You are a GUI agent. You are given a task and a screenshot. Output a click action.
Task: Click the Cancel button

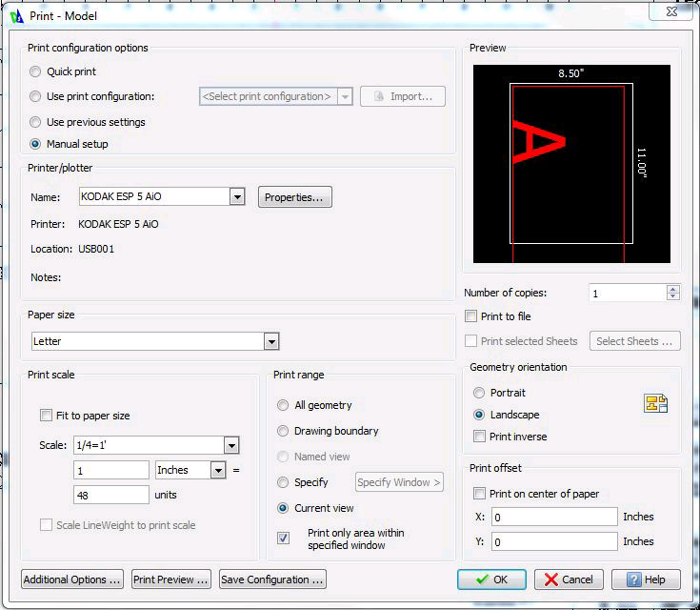click(569, 579)
